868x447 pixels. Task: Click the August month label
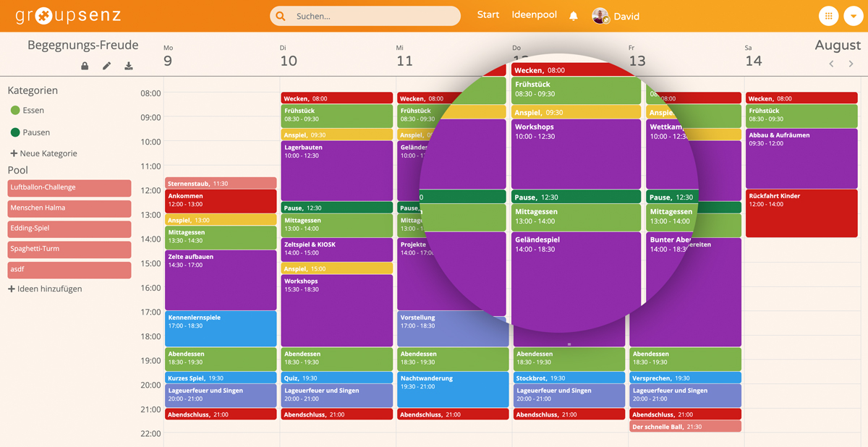pos(838,45)
